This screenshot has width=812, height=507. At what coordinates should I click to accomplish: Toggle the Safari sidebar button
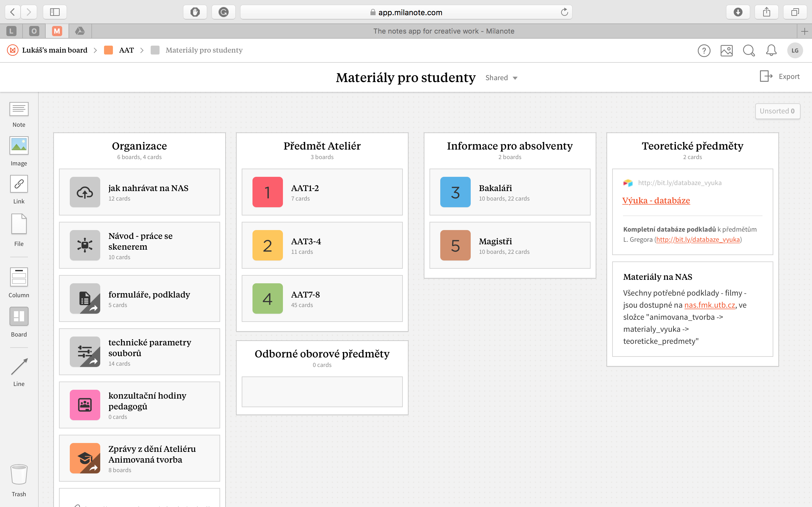(55, 12)
